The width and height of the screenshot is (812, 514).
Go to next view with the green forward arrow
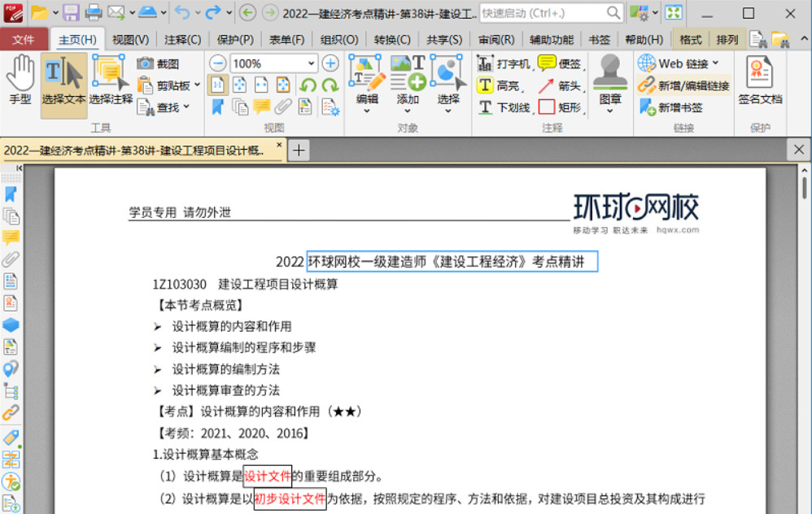point(270,12)
